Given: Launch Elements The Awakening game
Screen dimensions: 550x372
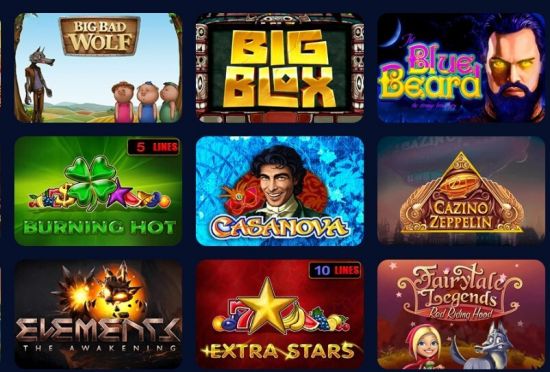Looking at the screenshot, I should point(98,314).
